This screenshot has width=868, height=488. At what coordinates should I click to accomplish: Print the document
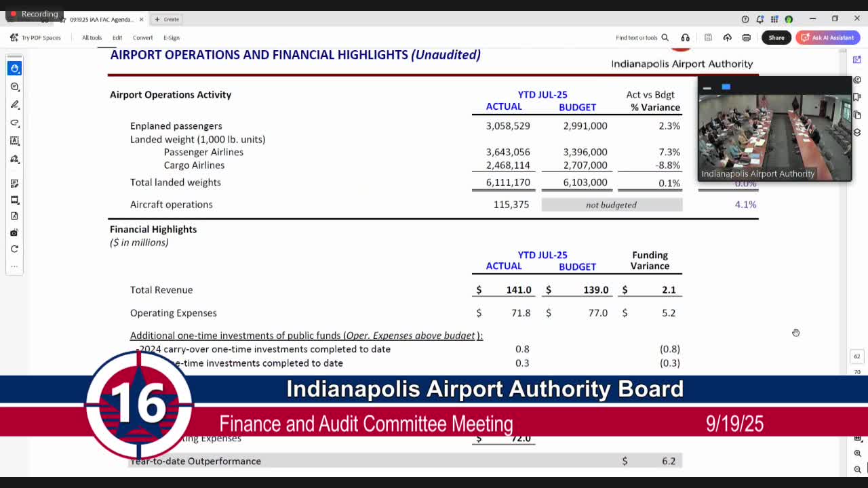pyautogui.click(x=746, y=38)
